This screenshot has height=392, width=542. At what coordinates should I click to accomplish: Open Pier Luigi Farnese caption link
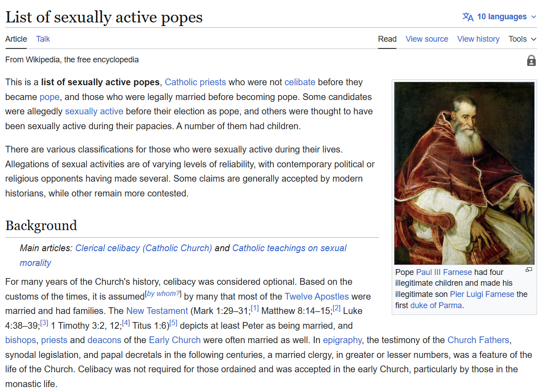tap(482, 294)
